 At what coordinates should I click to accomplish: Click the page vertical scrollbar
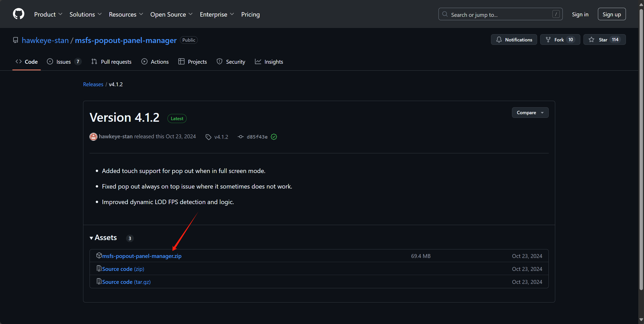pos(641,149)
